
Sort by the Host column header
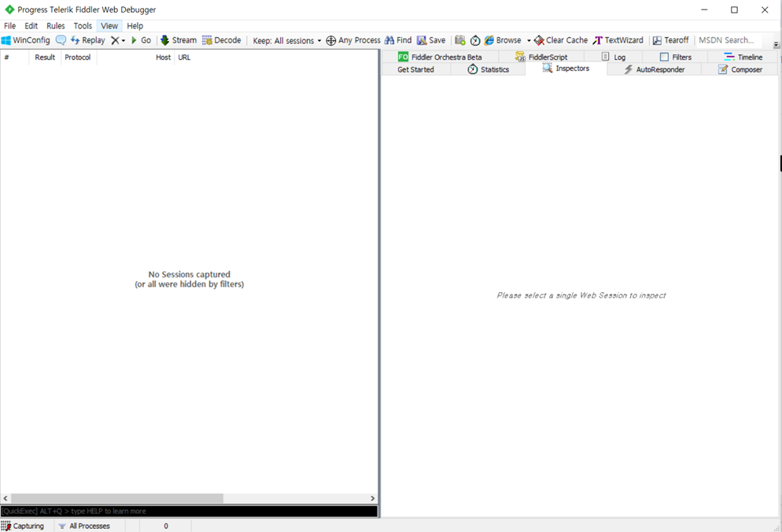(x=135, y=57)
